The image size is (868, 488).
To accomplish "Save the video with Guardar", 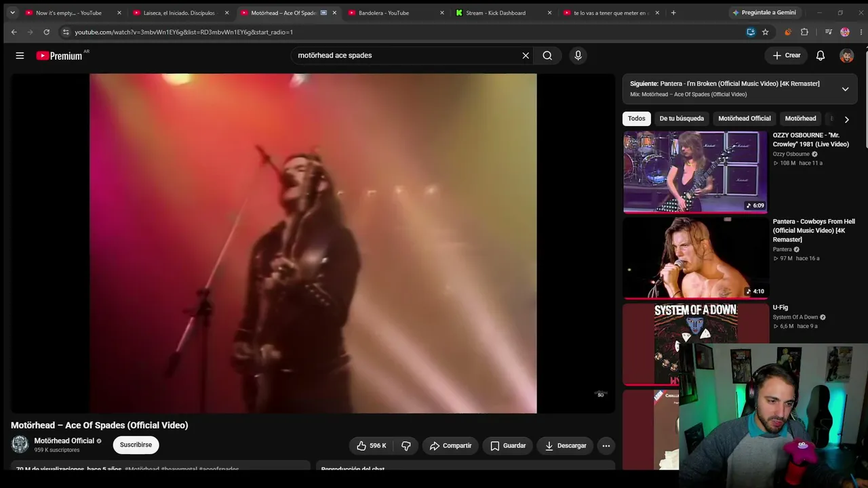I will pos(508,445).
